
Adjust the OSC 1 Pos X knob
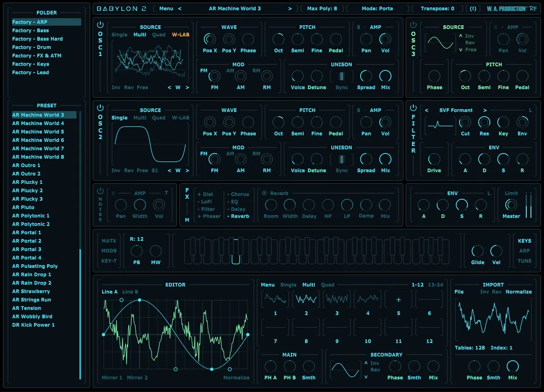click(209, 39)
